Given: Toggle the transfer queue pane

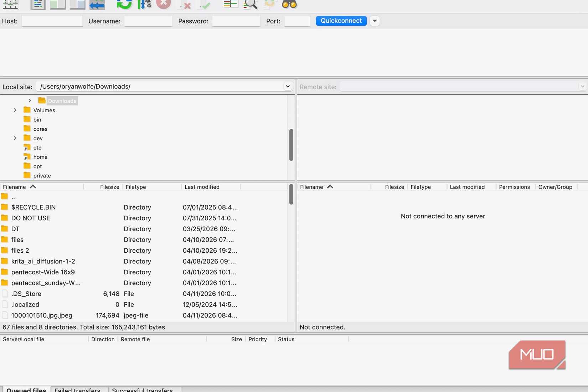Looking at the screenshot, I should 97,5.
